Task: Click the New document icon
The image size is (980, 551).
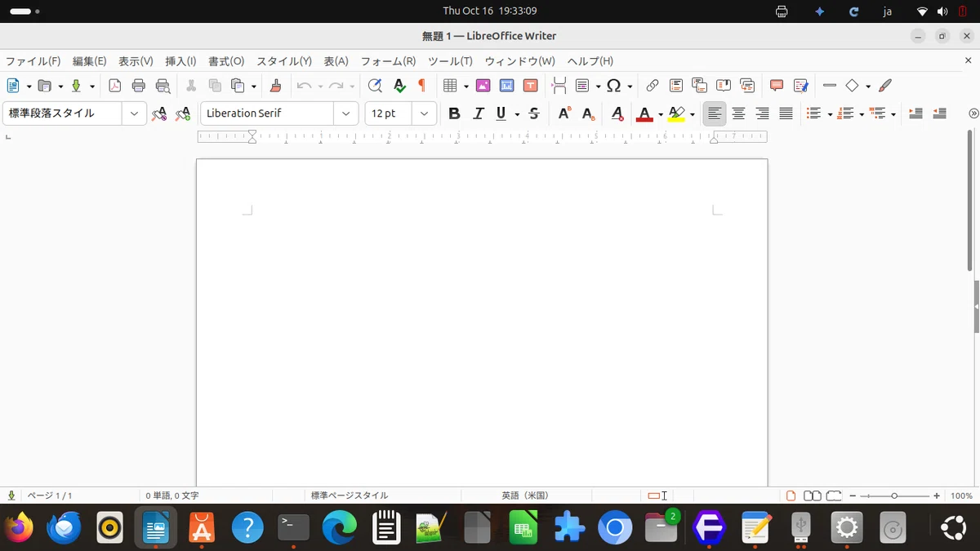Action: coord(13,86)
